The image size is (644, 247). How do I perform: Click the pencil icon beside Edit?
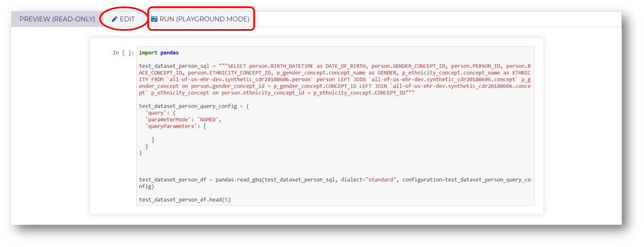[114, 19]
